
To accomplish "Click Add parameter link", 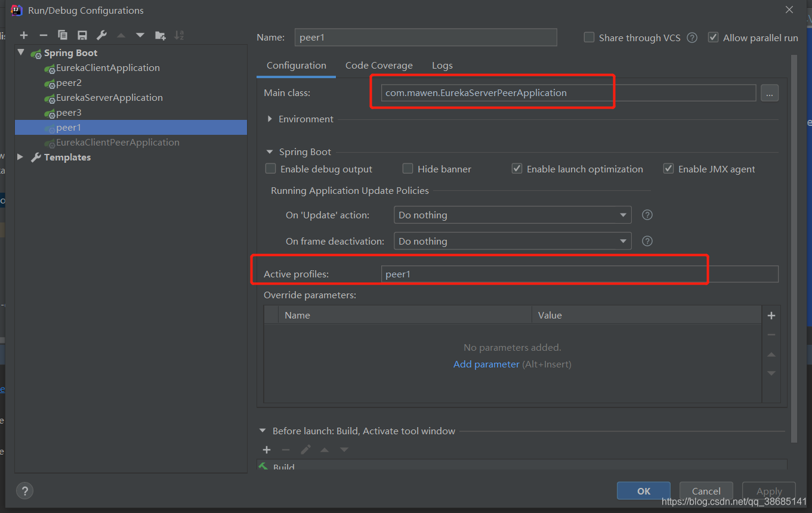I will coord(486,364).
